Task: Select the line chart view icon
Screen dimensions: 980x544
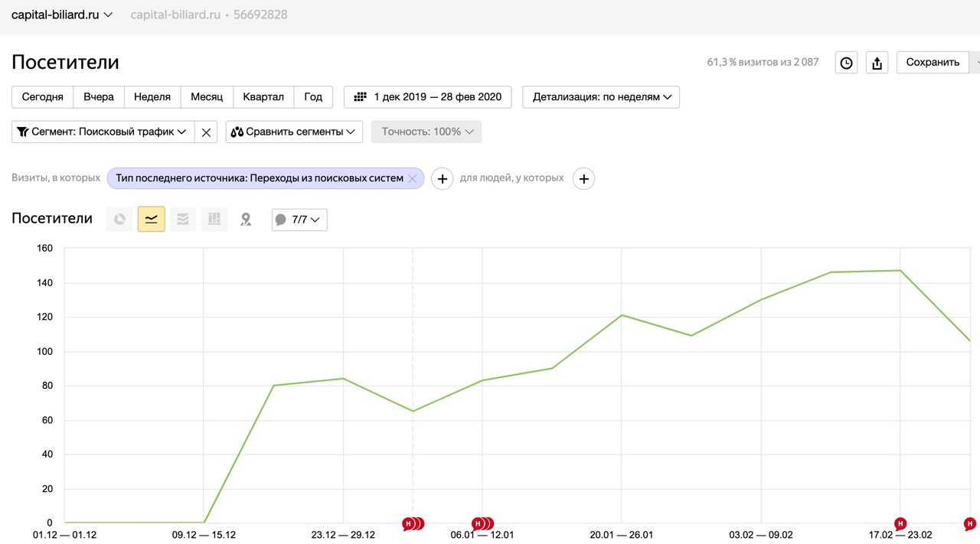Action: [151, 219]
